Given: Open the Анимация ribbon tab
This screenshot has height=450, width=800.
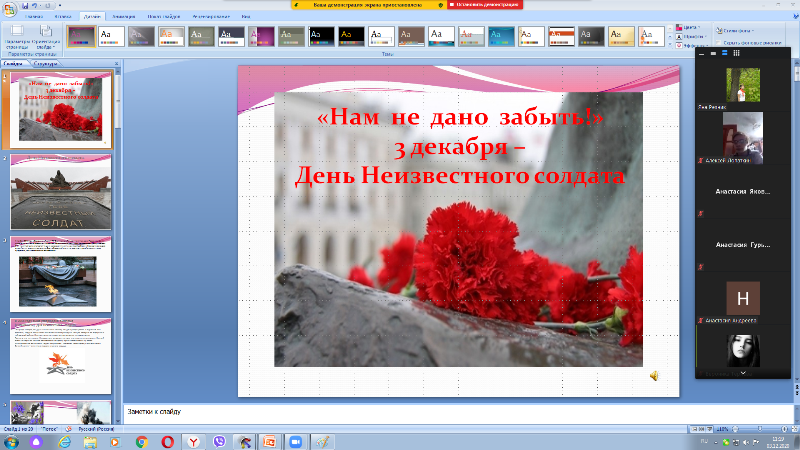Looking at the screenshot, I should pyautogui.click(x=123, y=16).
